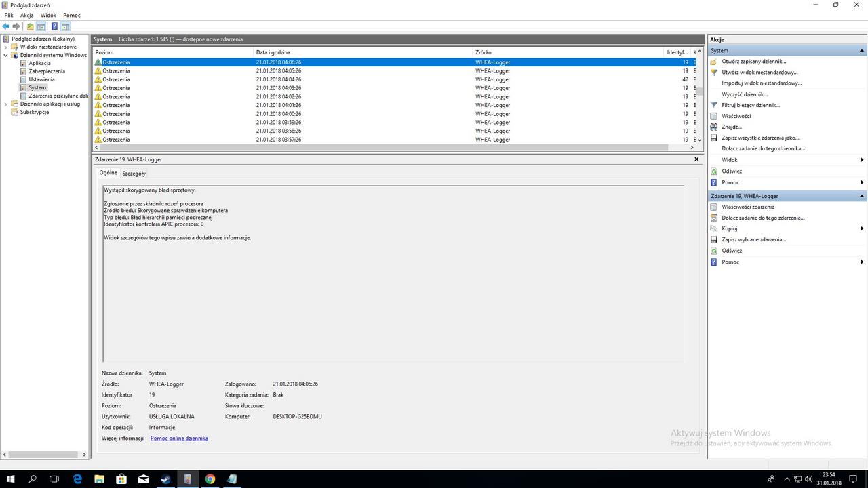Click Dołącz zadanie do tego dziennika
868x488 pixels.
click(x=763, y=148)
